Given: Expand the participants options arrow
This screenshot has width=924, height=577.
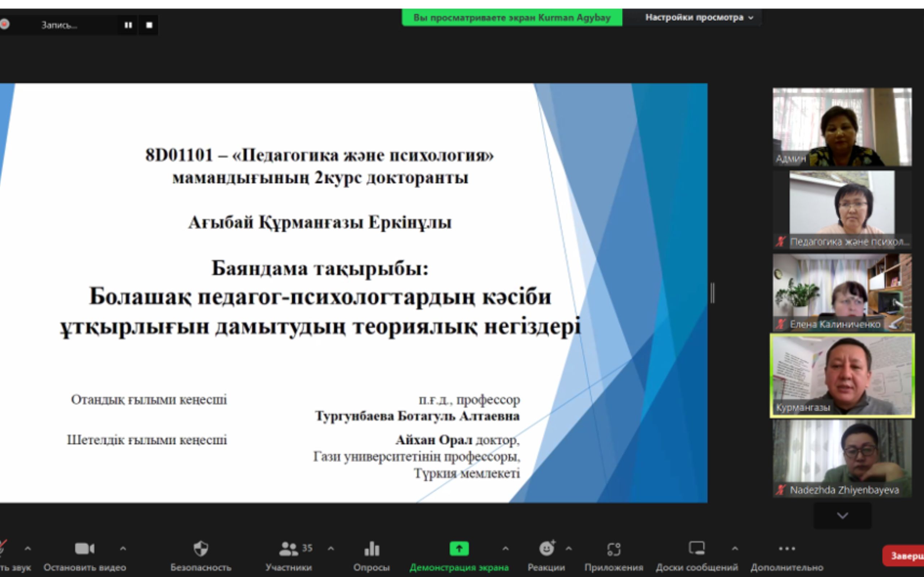Looking at the screenshot, I should (331, 549).
